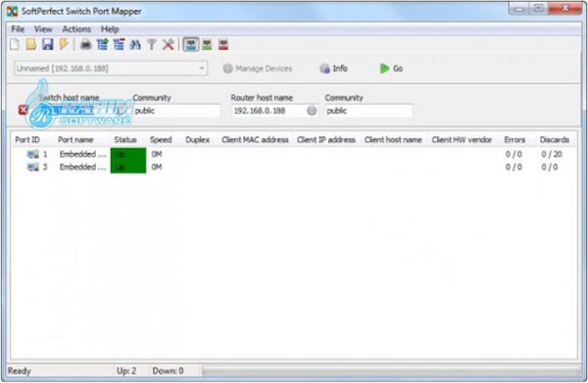Click the green Up status cell of port 3
Viewport: 588px width, 383px height.
(x=128, y=167)
